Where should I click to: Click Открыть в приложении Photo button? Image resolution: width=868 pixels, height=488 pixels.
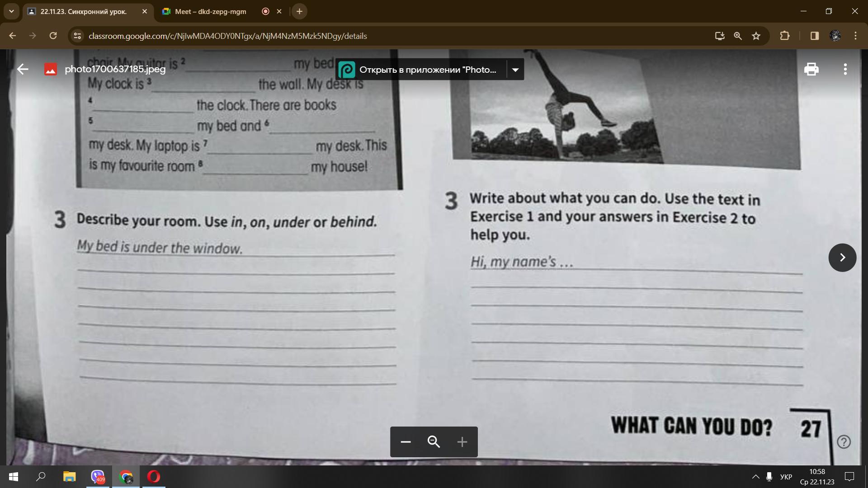pos(421,70)
